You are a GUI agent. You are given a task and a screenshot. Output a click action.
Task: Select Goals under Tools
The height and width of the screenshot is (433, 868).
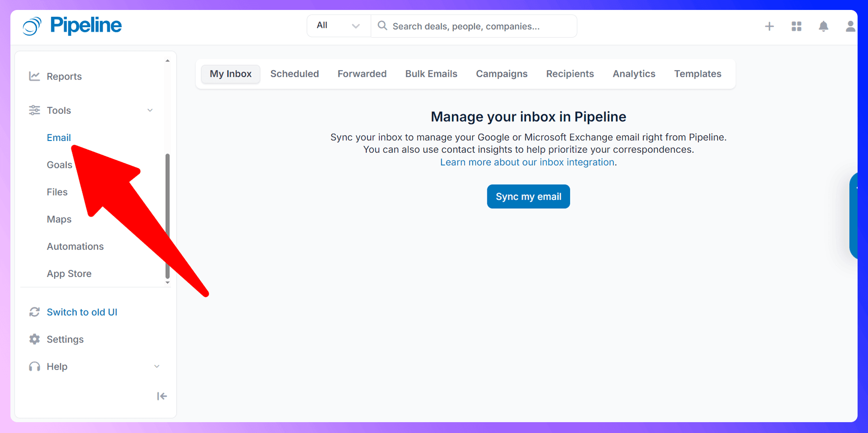coord(59,165)
